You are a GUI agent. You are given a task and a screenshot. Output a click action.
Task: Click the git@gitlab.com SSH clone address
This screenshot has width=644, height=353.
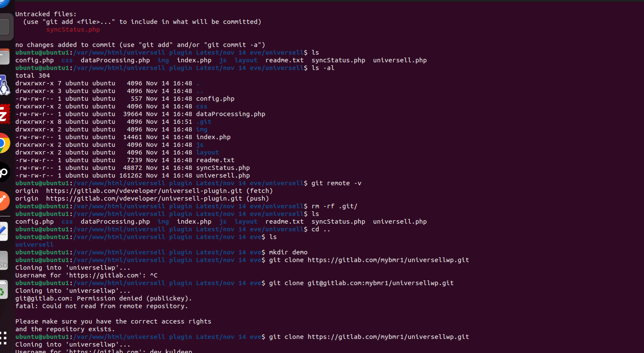pos(380,283)
